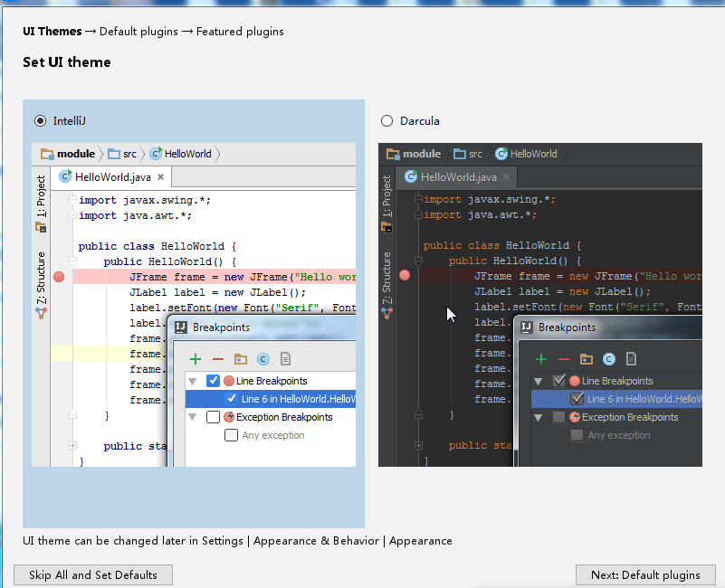The image size is (725, 588).
Task: Collapse Exception Breakpoints tree node, Darcula preview
Action: pos(539,417)
